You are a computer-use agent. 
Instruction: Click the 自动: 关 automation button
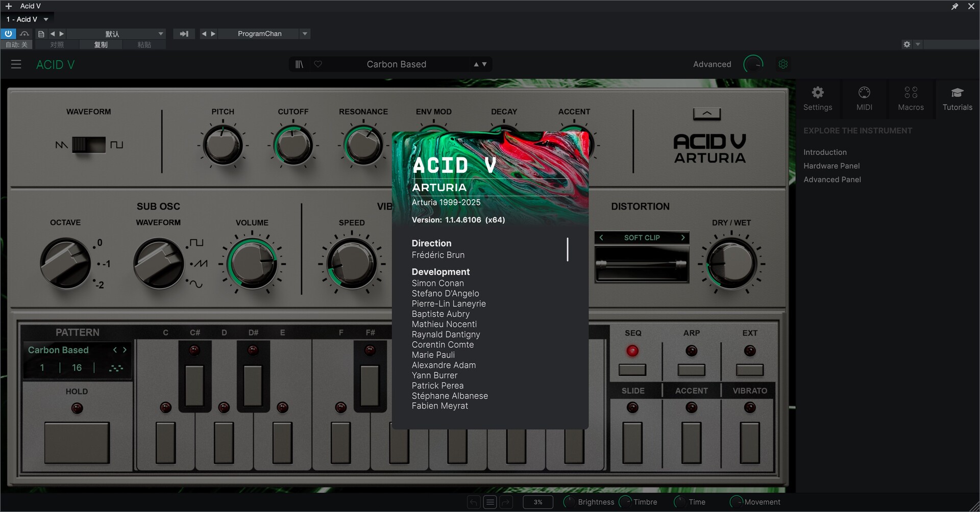click(16, 44)
